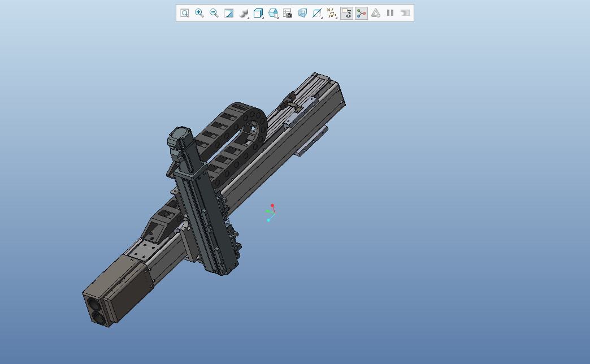Open the Saved Orientations dropdown
This screenshot has width=590, height=364.
click(273, 13)
